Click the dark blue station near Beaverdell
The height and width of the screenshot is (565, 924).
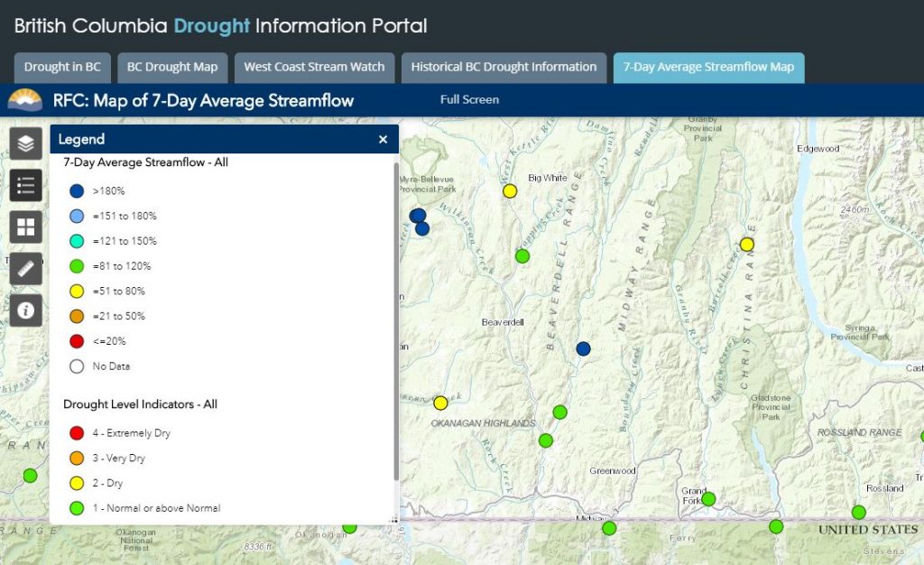pyautogui.click(x=583, y=348)
